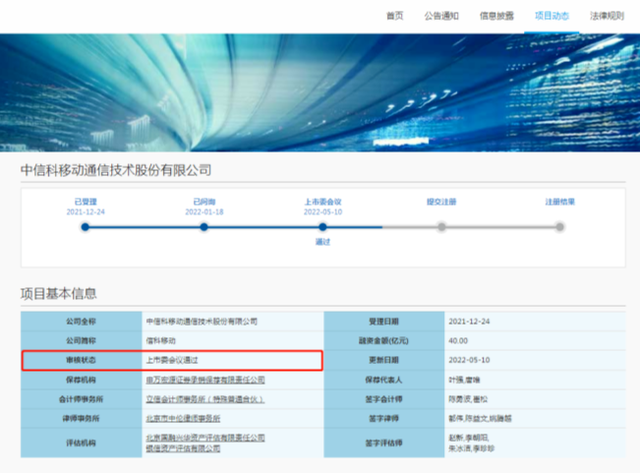The width and height of the screenshot is (640, 473).
Task: Click the 已受理 timeline node dot
Action: (85, 227)
